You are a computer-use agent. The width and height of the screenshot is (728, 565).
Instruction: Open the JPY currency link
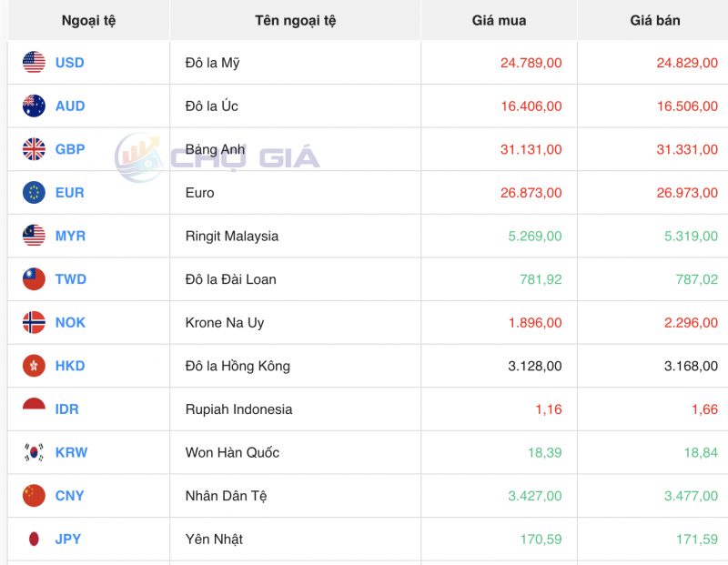(69, 539)
